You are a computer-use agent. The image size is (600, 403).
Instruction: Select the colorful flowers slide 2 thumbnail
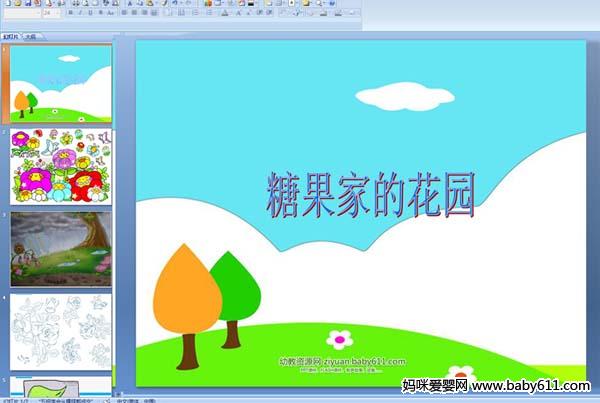click(x=61, y=166)
